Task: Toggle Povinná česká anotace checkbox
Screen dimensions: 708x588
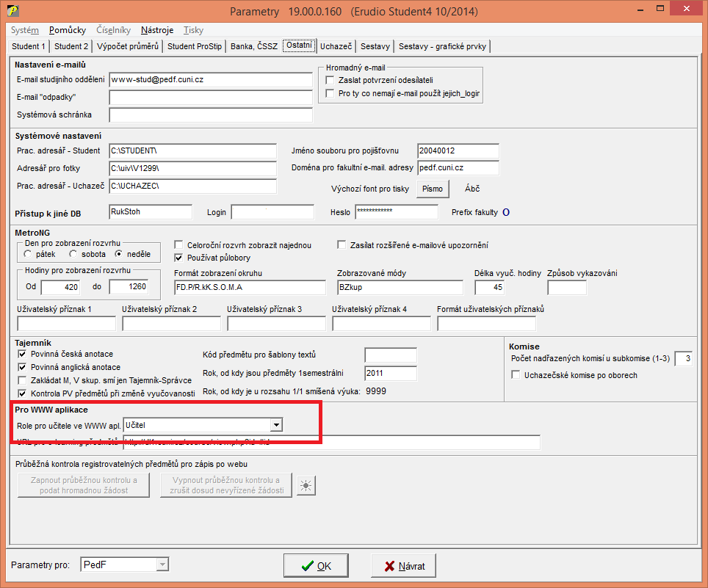Action: [x=22, y=354]
